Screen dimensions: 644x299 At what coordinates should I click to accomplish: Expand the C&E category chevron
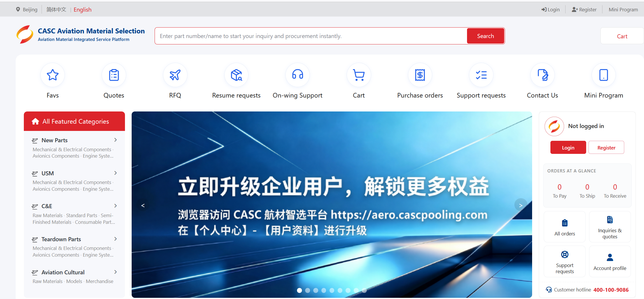[116, 206]
